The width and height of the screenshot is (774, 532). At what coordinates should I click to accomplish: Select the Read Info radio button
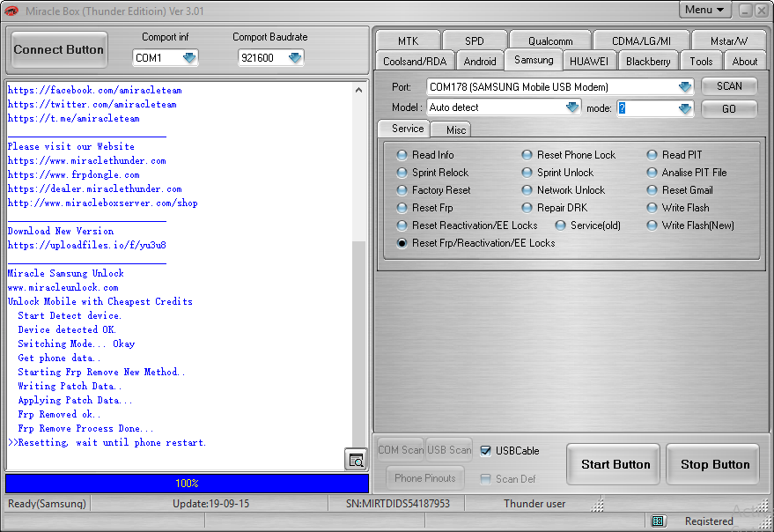click(402, 155)
